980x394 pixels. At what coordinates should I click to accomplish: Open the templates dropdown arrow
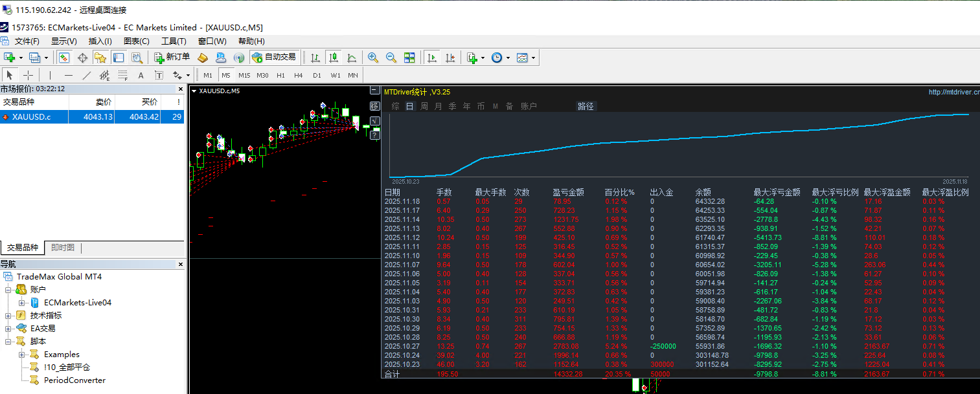[533, 58]
